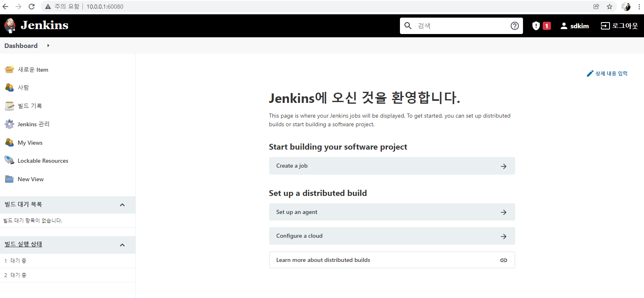
Task: Open the 사람 sidebar link
Action: point(23,87)
